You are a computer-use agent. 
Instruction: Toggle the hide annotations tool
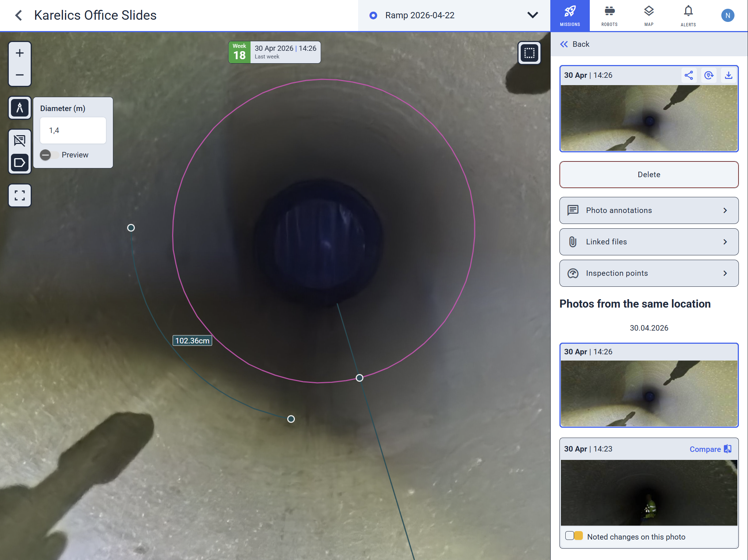pyautogui.click(x=20, y=141)
